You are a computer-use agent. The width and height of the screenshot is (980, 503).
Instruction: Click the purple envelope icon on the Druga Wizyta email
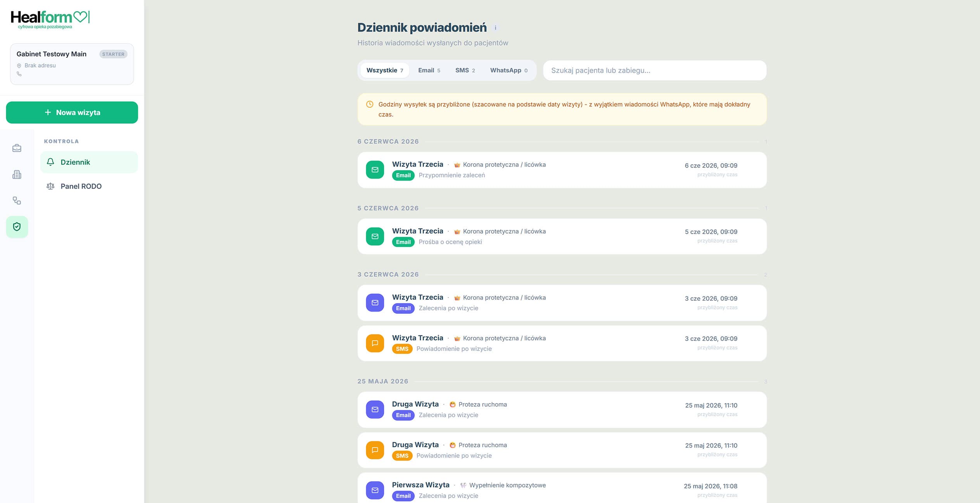click(x=375, y=410)
